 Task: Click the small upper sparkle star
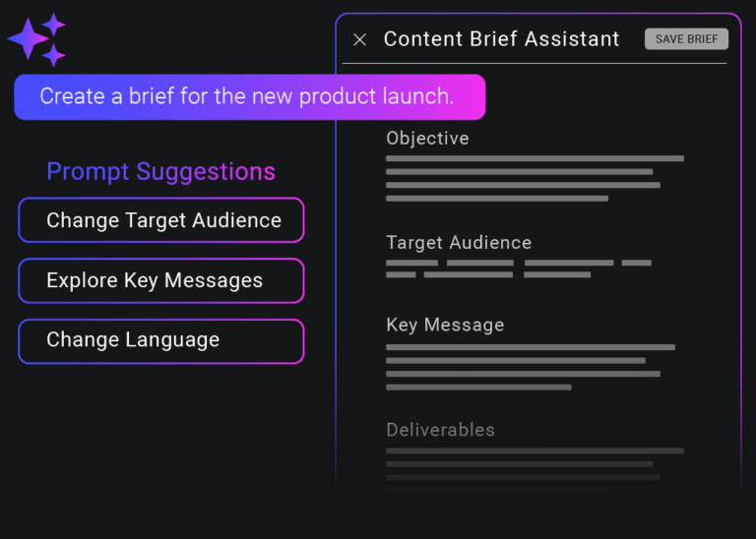55,23
